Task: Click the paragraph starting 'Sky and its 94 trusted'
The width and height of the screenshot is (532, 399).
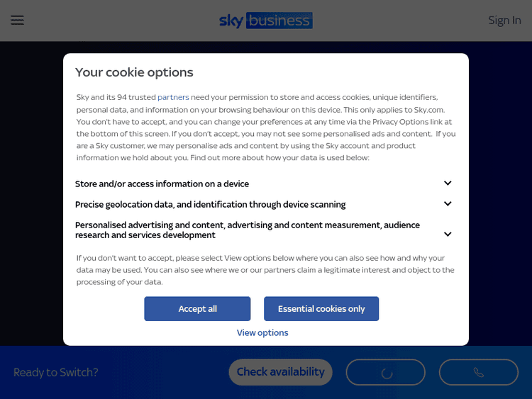Action: click(265, 128)
